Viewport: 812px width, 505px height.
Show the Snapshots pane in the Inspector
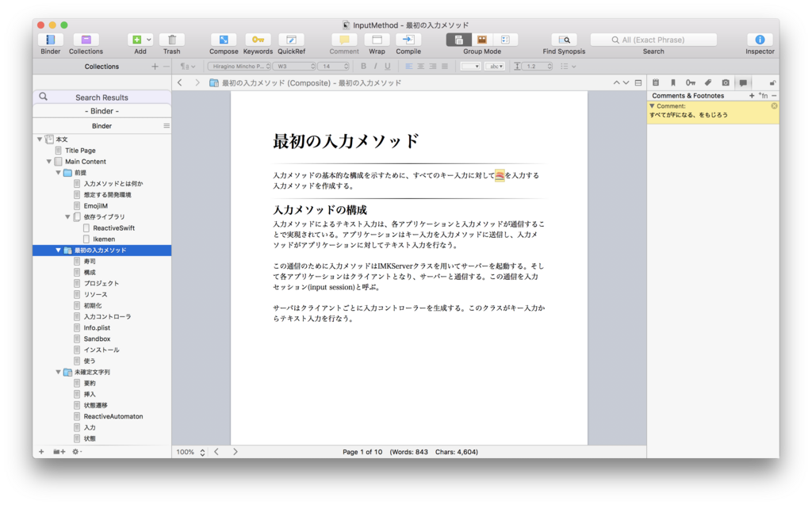coord(724,82)
